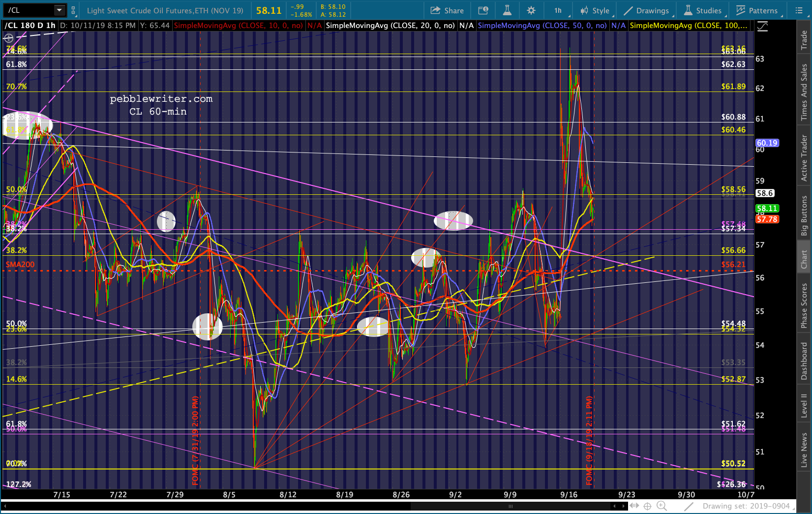This screenshot has height=514, width=812.
Task: Open the Drawing set 2019-0904 selector
Action: (x=750, y=506)
